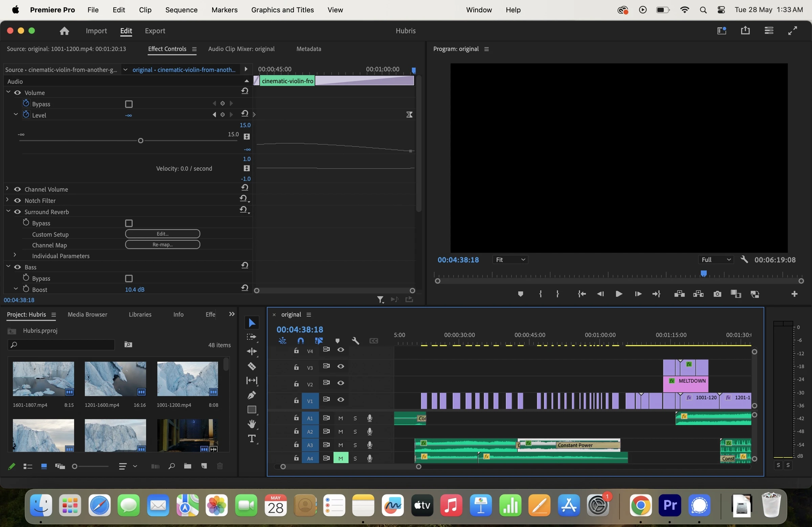Screen dimensions: 812x527
Task: Select the Rectangle tool
Action: tap(252, 409)
